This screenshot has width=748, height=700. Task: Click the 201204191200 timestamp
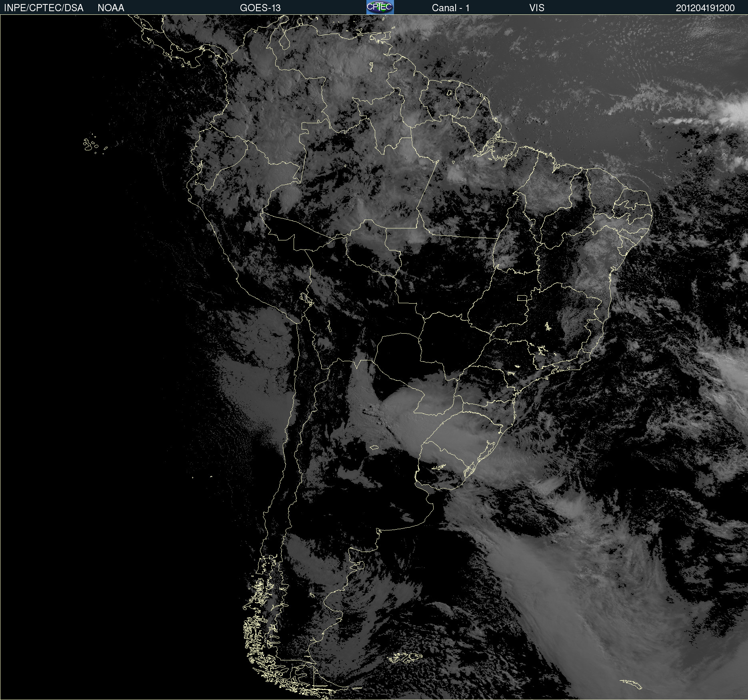click(705, 8)
